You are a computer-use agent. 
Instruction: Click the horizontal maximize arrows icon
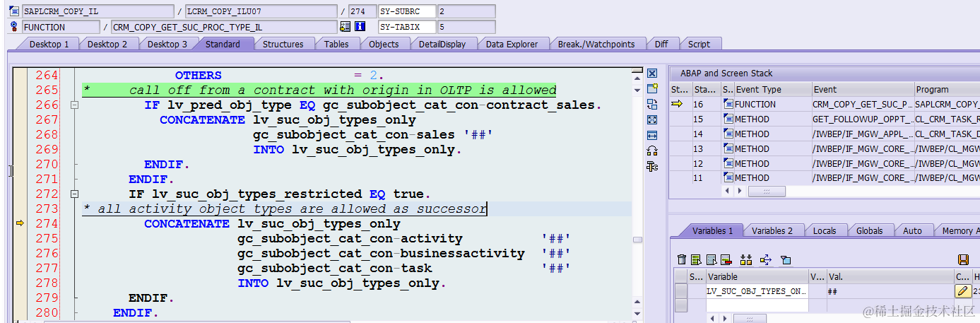coord(652,136)
